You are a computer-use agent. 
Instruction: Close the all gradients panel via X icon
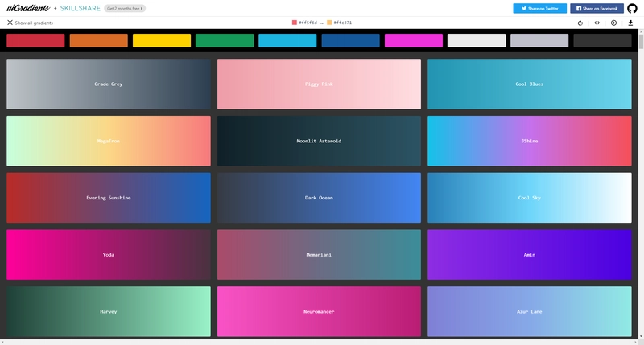(x=10, y=23)
